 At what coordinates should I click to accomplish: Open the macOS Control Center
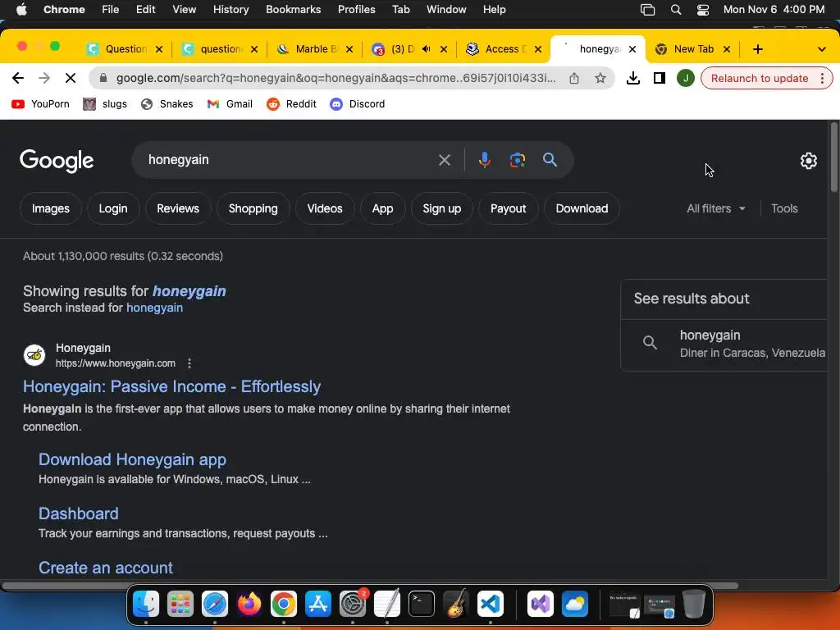(703, 10)
